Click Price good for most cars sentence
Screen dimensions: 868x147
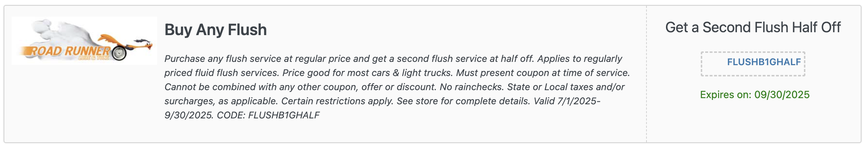pos(367,73)
